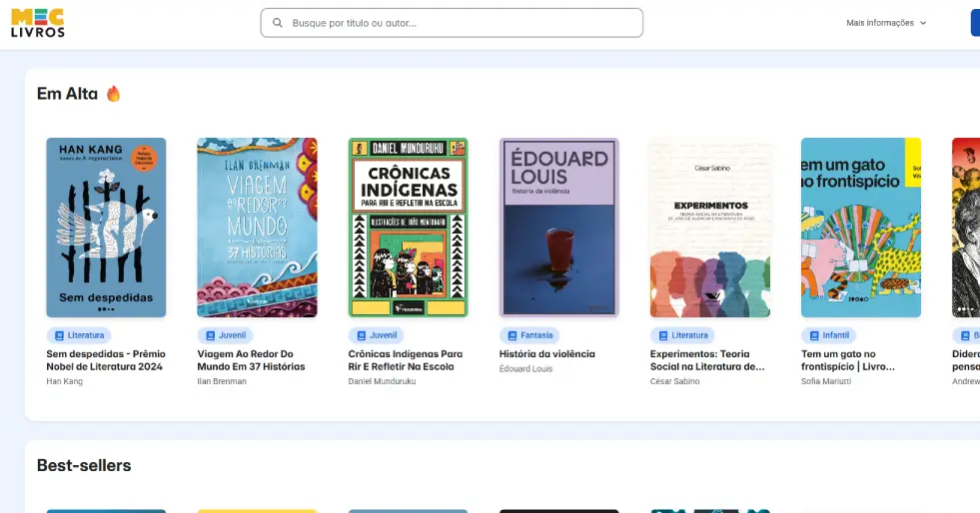
Task: Open title Experimentos: Teoria Social na Literatura
Action: [707, 360]
